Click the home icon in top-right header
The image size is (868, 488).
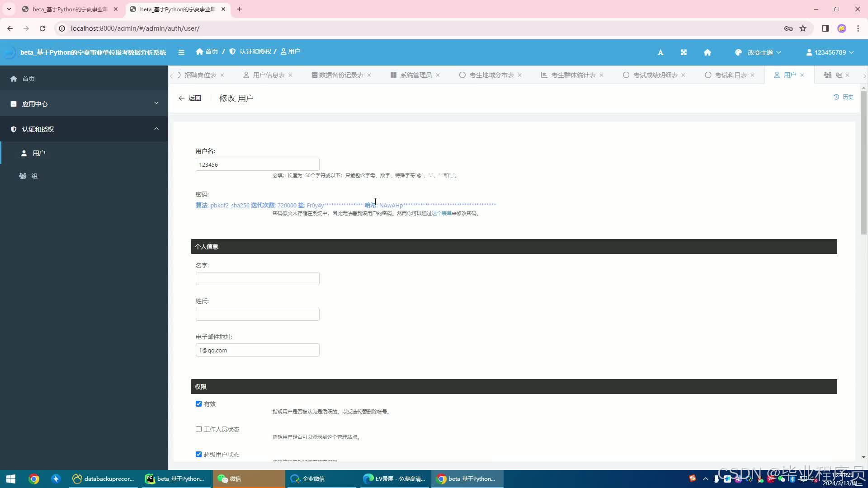point(708,52)
